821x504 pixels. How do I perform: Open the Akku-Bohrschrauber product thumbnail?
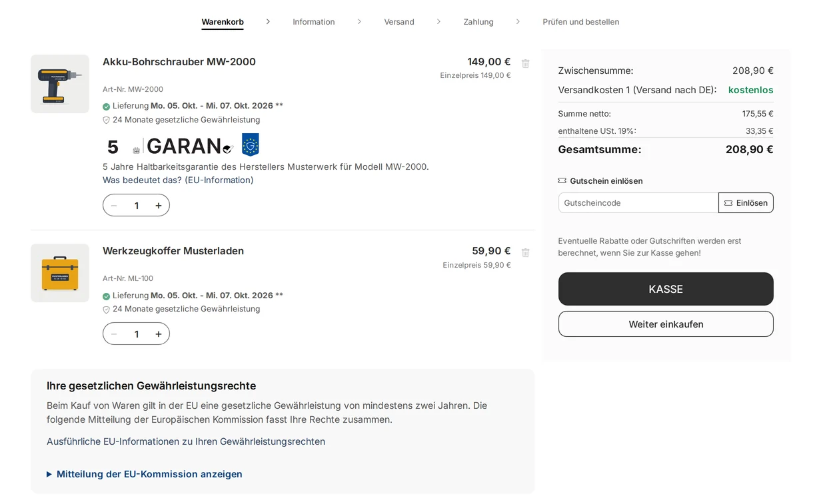coord(60,84)
